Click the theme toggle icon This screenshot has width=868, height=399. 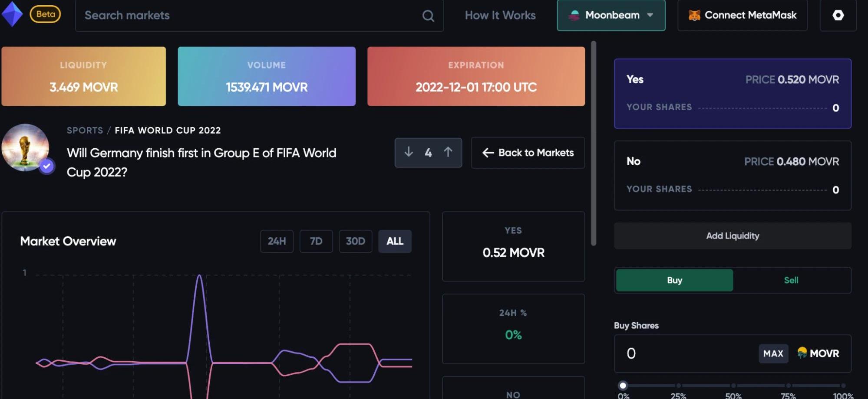(838, 15)
